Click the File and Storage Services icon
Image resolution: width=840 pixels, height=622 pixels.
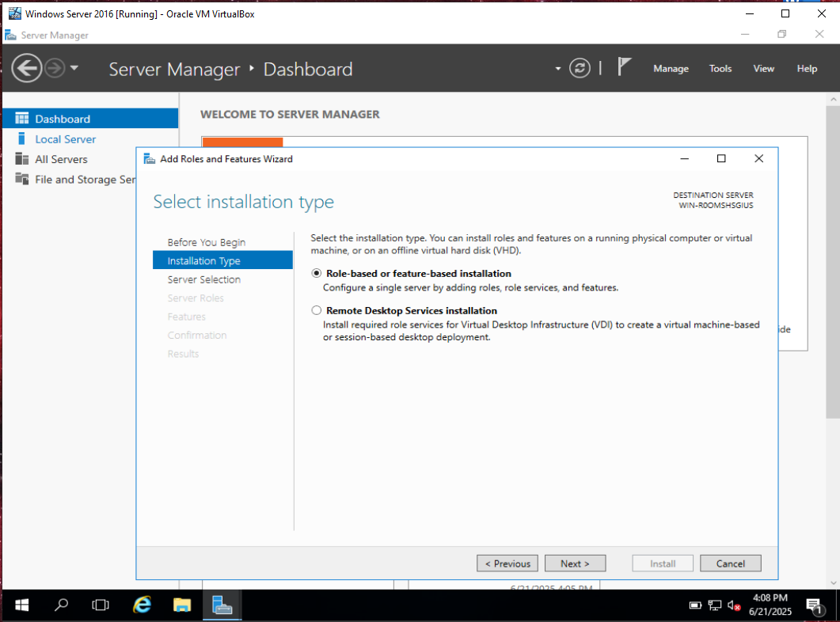tap(22, 179)
